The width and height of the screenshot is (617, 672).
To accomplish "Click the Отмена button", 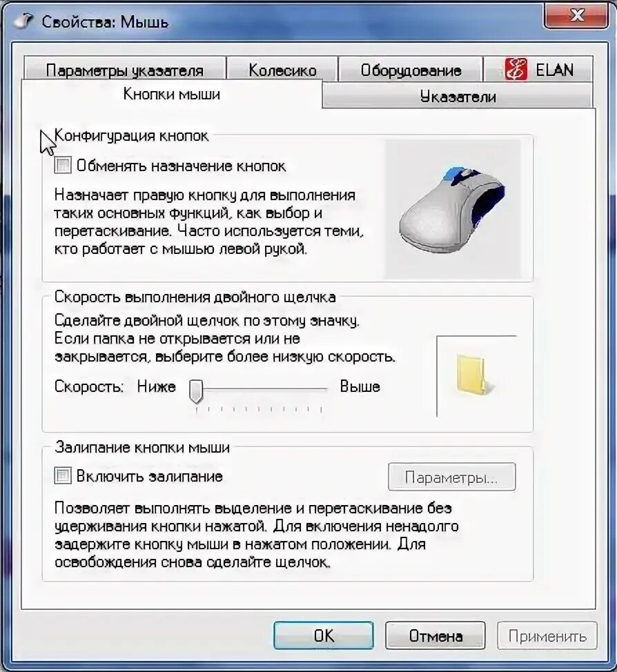I will coord(435,635).
